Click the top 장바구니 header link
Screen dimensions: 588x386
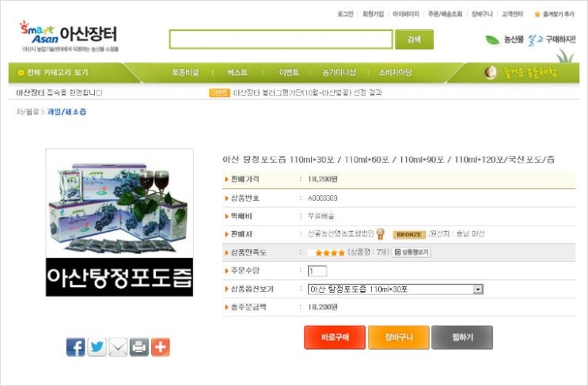click(x=482, y=14)
